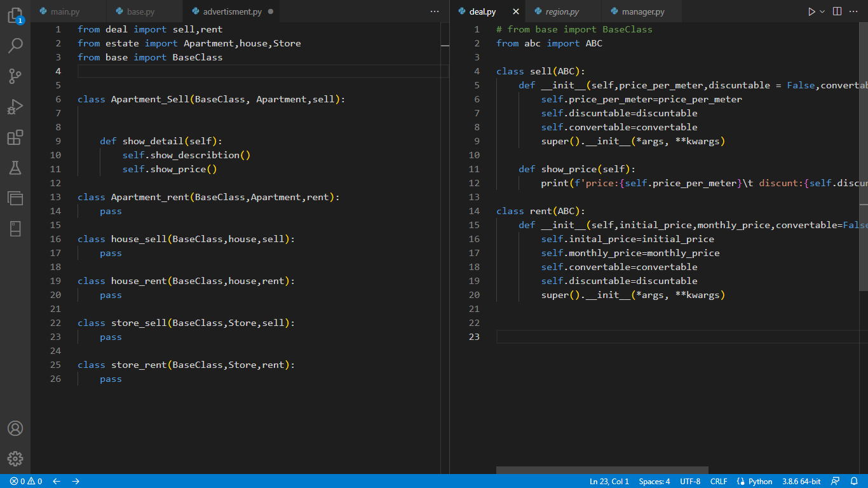Open the project manager view icon
Image resolution: width=868 pixels, height=488 pixels.
click(x=15, y=198)
